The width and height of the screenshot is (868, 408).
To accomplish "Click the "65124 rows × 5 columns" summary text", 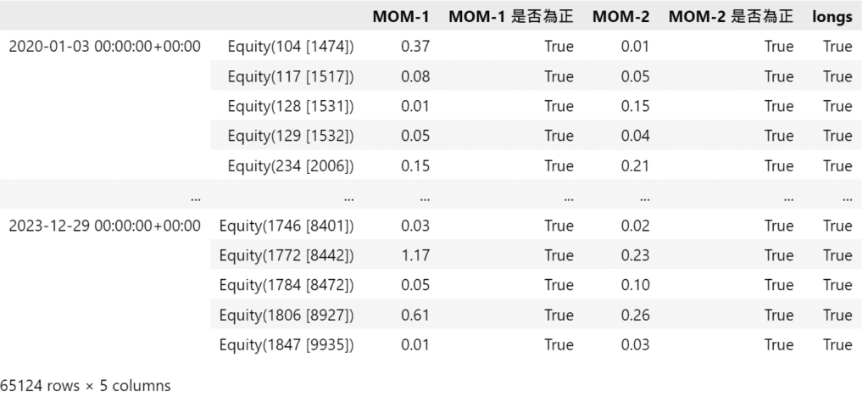I will pyautogui.click(x=86, y=386).
